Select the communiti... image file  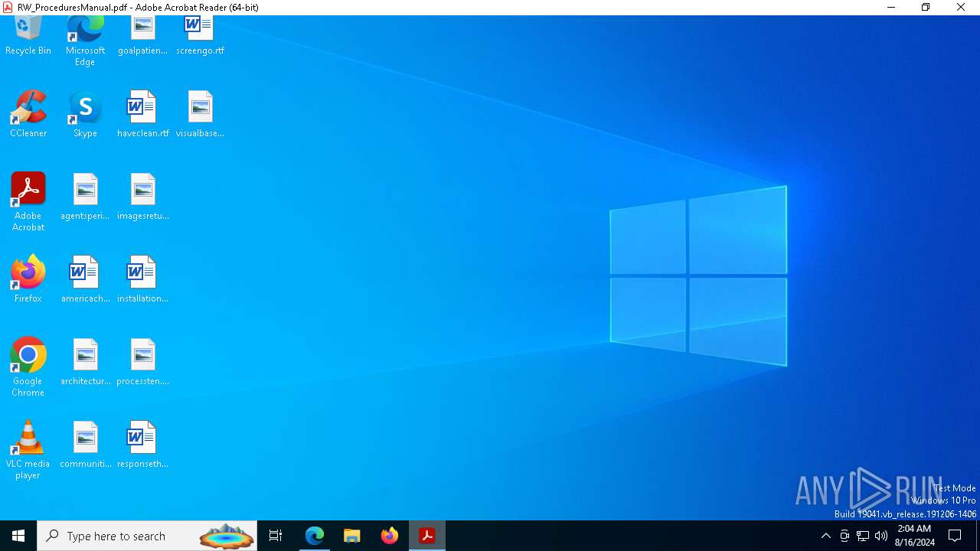pyautogui.click(x=85, y=445)
